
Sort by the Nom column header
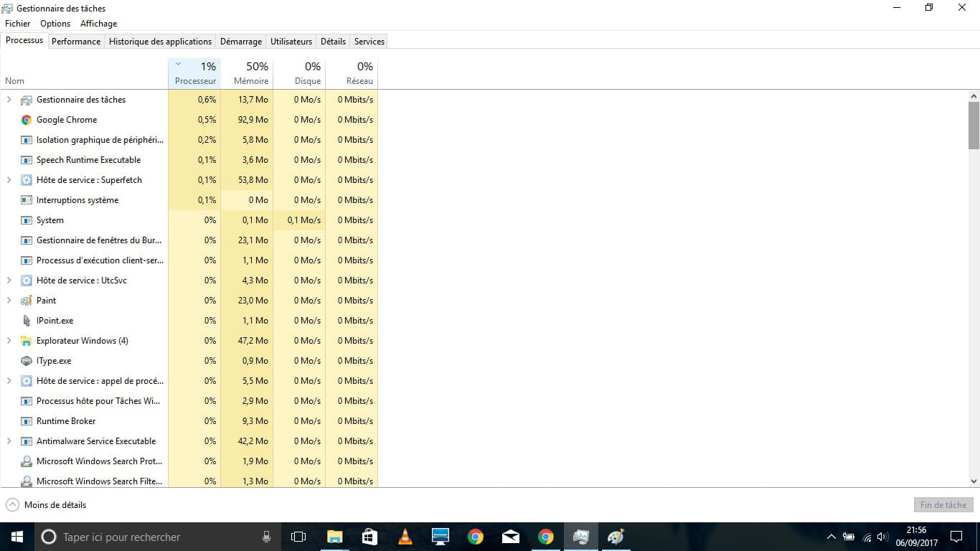[84, 74]
